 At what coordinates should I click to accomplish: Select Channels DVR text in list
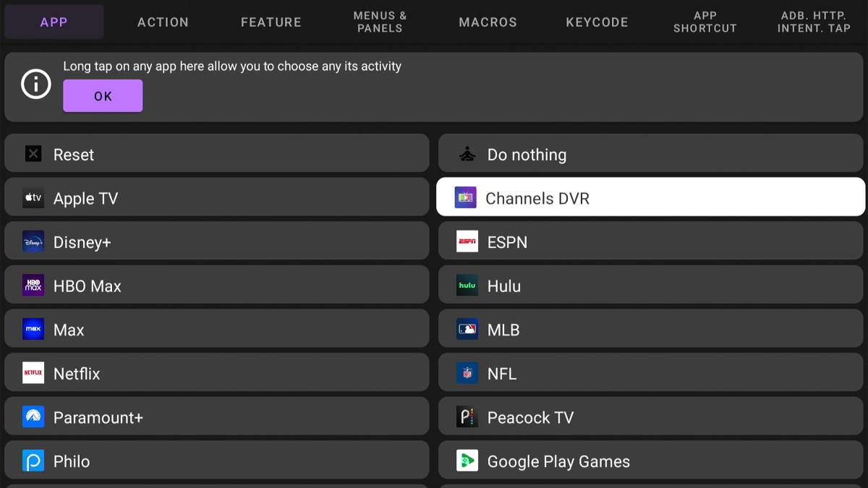point(537,199)
